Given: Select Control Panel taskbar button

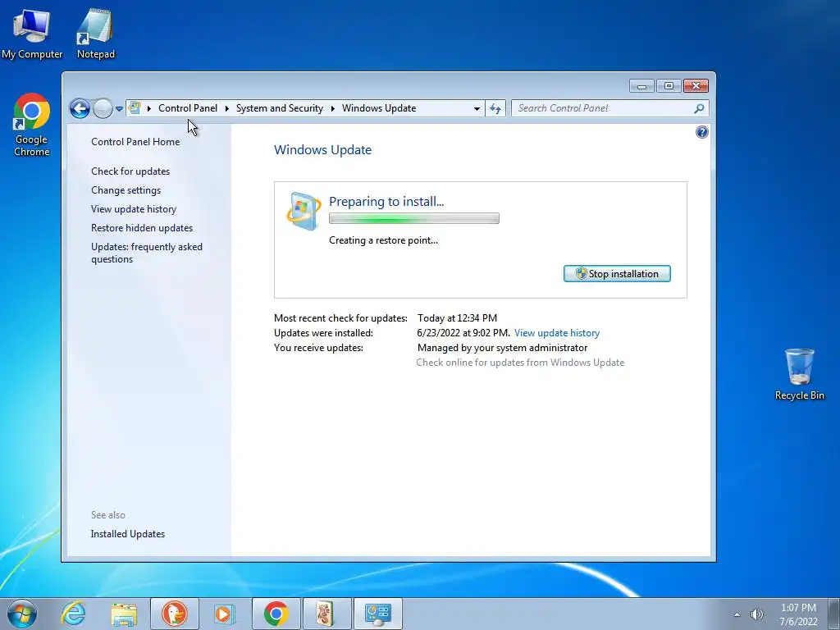Looking at the screenshot, I should (x=377, y=614).
